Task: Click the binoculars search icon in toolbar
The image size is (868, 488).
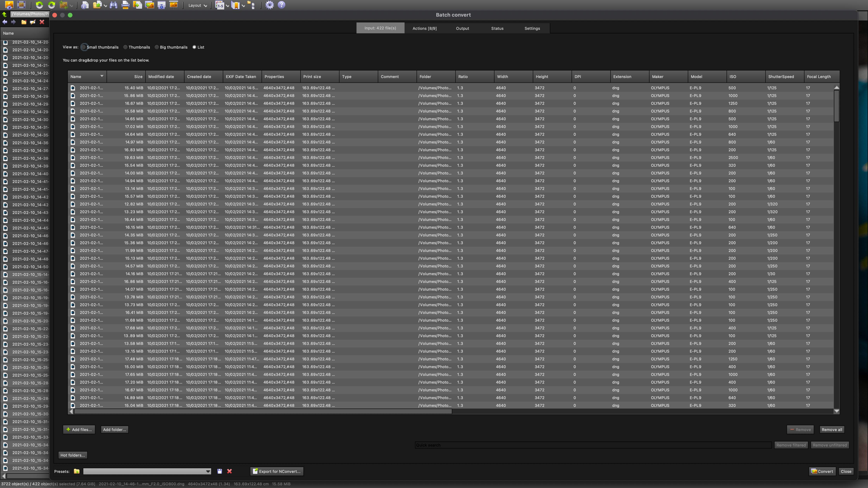Action: click(x=114, y=5)
